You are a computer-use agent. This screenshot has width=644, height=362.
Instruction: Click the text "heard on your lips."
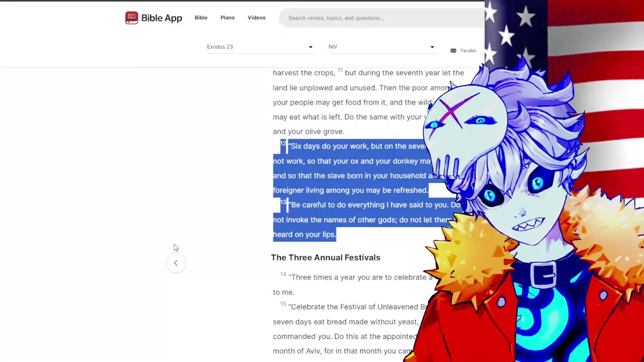[x=304, y=234]
